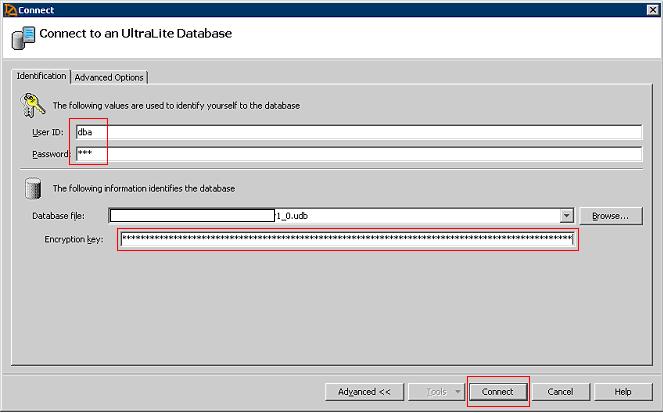Open the Tools dropdown button

[x=437, y=392]
